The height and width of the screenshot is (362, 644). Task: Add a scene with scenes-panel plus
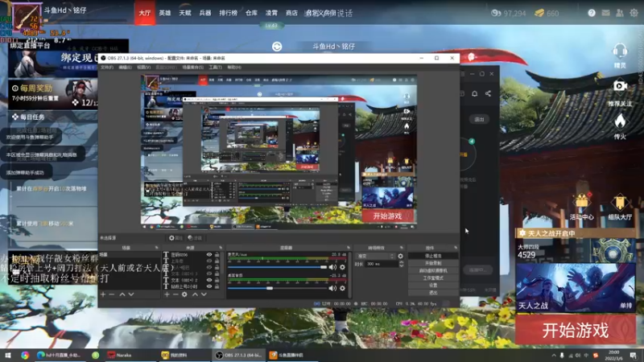(103, 294)
